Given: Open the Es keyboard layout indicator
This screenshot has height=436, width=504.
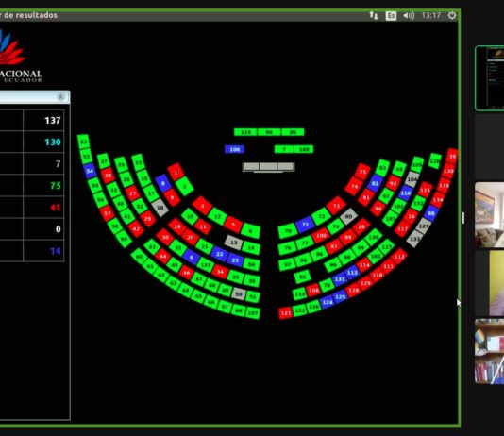Looking at the screenshot, I should (x=391, y=15).
